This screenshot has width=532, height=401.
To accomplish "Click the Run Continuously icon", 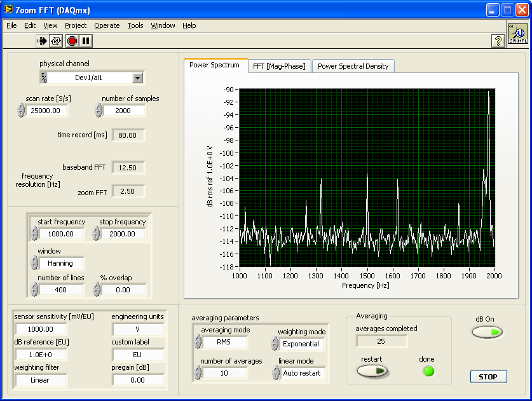I will point(57,41).
